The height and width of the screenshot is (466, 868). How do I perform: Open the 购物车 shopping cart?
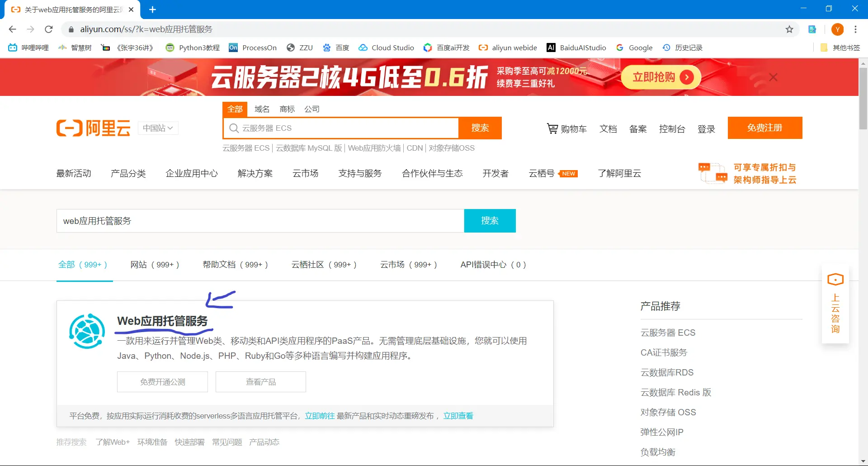[x=567, y=129]
